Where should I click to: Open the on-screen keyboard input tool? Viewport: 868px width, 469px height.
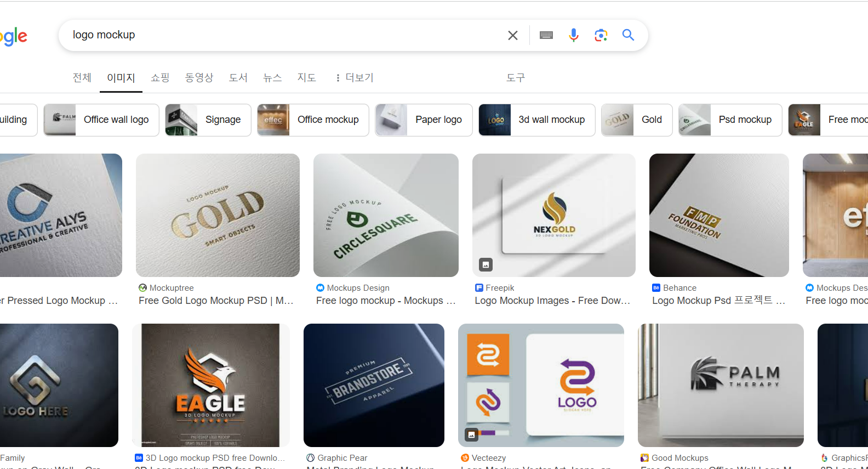pyautogui.click(x=546, y=35)
